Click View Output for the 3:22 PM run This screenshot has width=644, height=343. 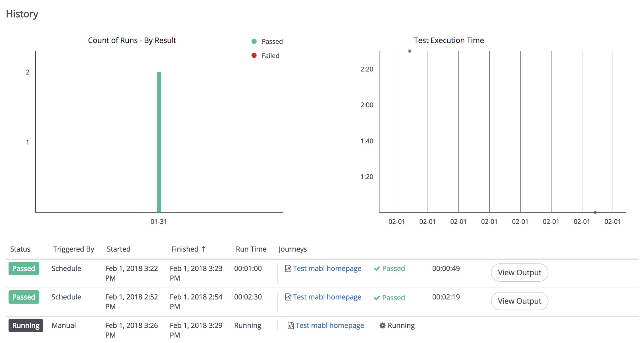tap(519, 273)
